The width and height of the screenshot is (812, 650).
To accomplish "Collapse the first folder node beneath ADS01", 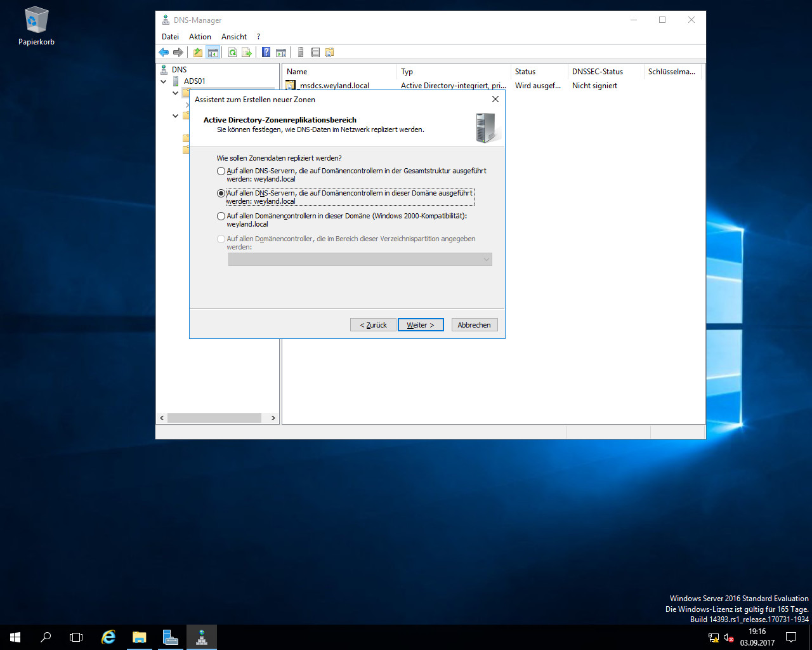I will [x=176, y=93].
